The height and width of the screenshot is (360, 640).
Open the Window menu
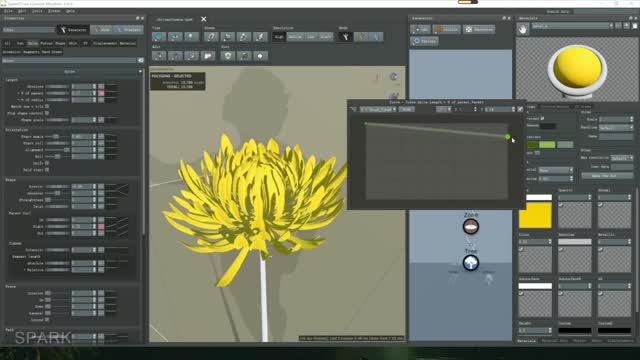(x=54, y=11)
